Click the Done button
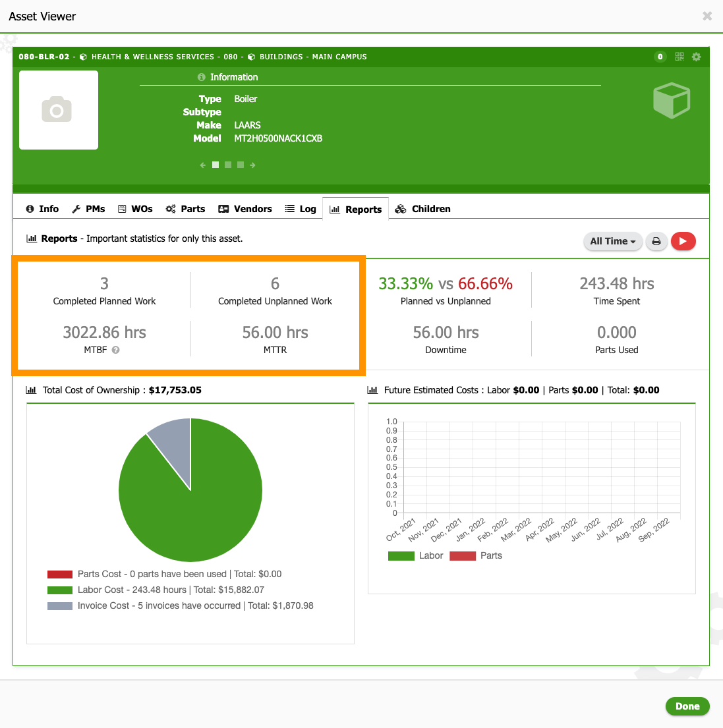The width and height of the screenshot is (723, 728). (687, 706)
